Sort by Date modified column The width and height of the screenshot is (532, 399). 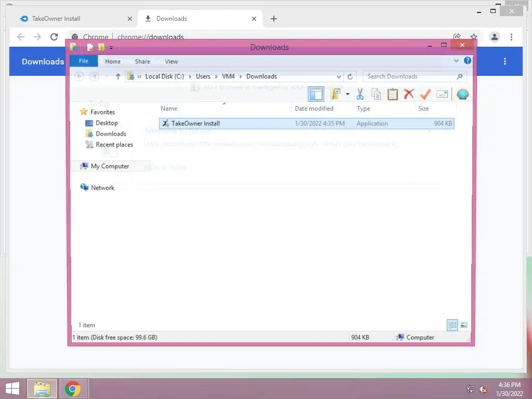pyautogui.click(x=314, y=109)
